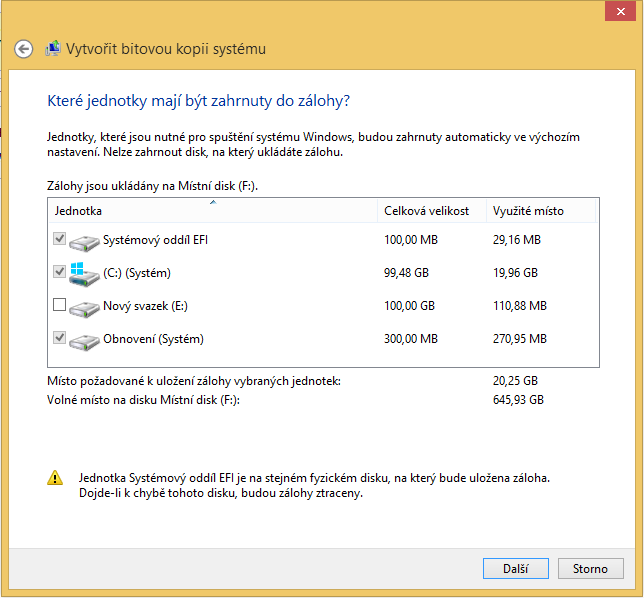
Task: Click the 300,00 MB total size cell
Action: [411, 339]
